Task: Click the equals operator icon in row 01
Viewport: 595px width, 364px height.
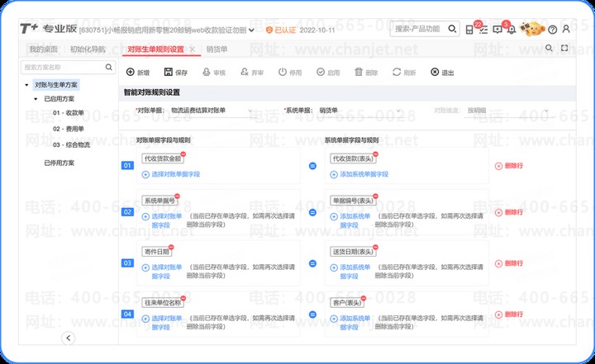Action: point(312,166)
